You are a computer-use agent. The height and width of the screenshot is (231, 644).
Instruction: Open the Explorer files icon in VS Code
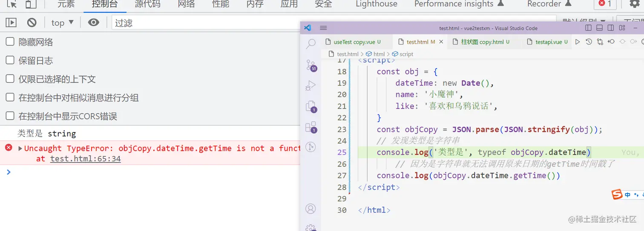point(311,107)
